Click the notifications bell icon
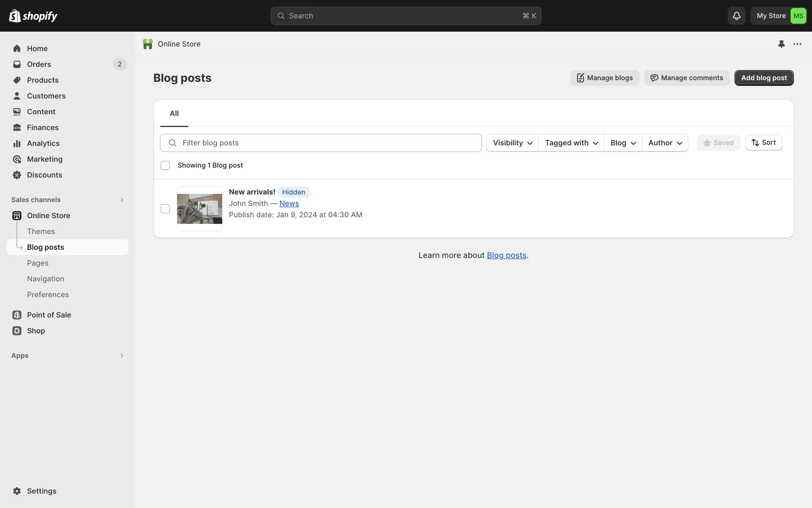Viewport: 812px width, 508px height. [736, 16]
